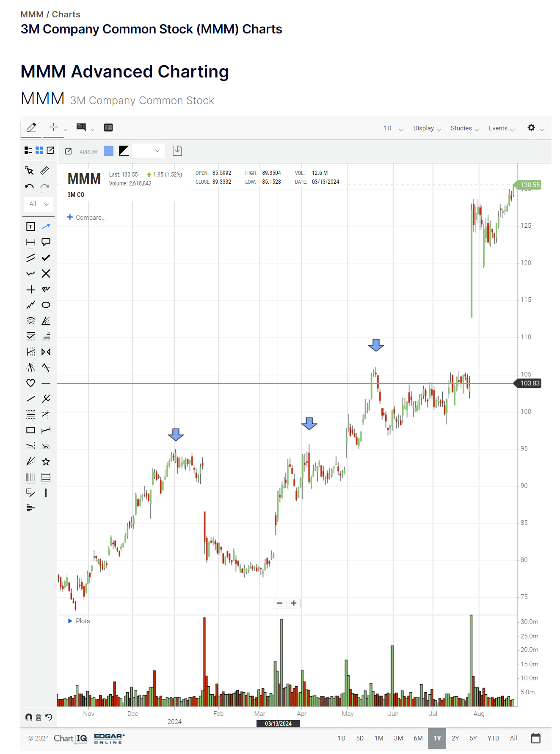Open the black-white line color swatch

tap(124, 151)
